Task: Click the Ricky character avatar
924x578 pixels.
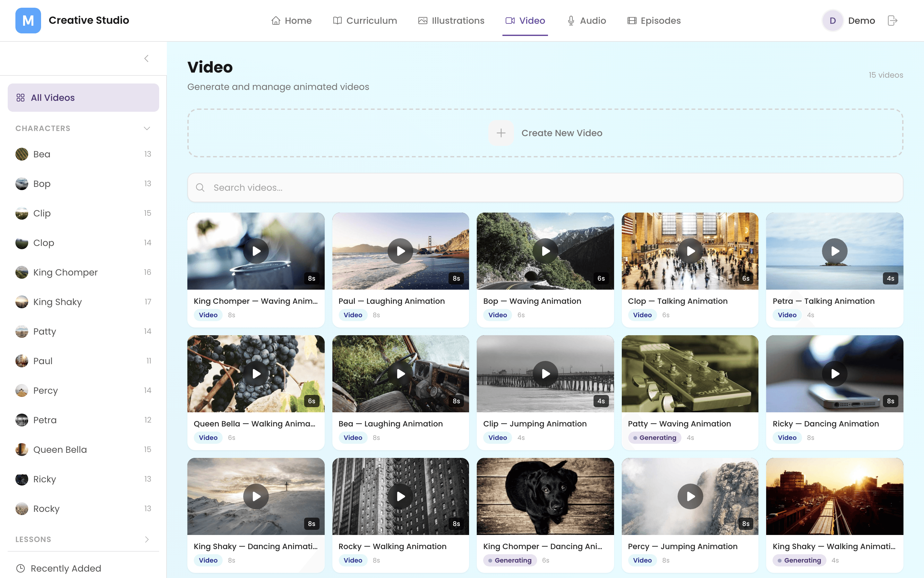Action: pos(22,479)
